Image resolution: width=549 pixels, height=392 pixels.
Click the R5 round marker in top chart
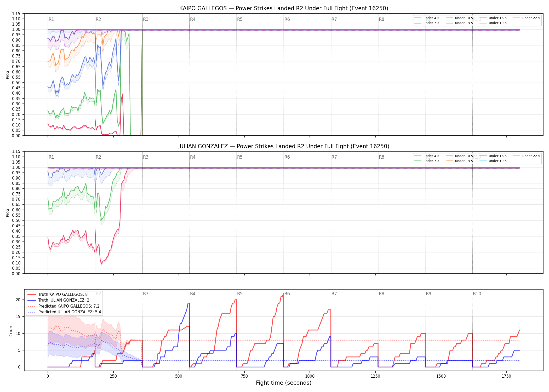click(240, 19)
